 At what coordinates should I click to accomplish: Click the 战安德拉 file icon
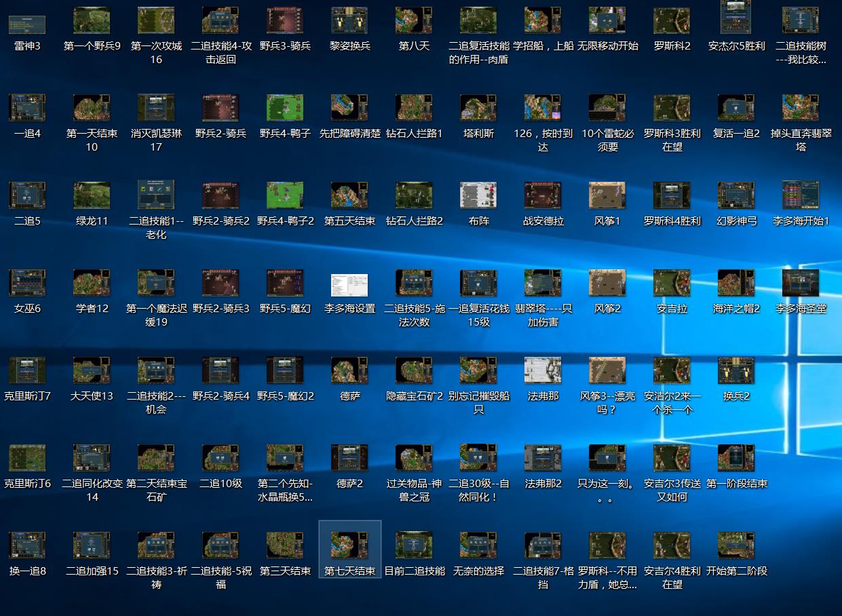543,196
